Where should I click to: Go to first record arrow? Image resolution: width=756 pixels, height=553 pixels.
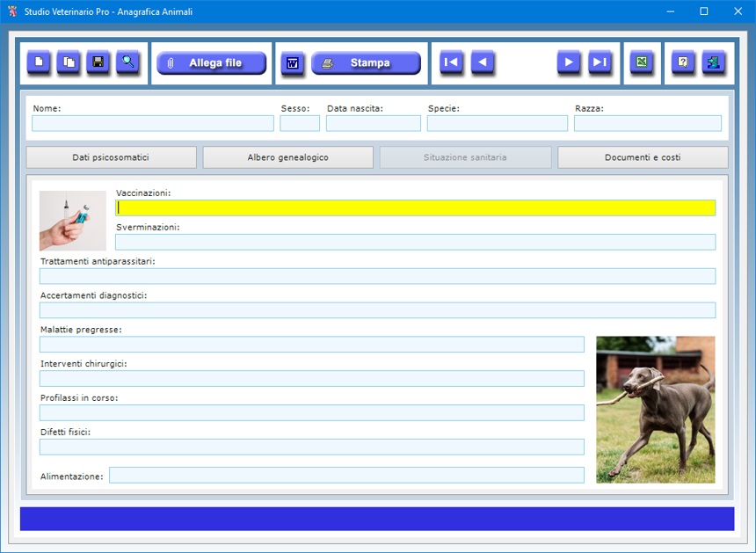tap(451, 62)
